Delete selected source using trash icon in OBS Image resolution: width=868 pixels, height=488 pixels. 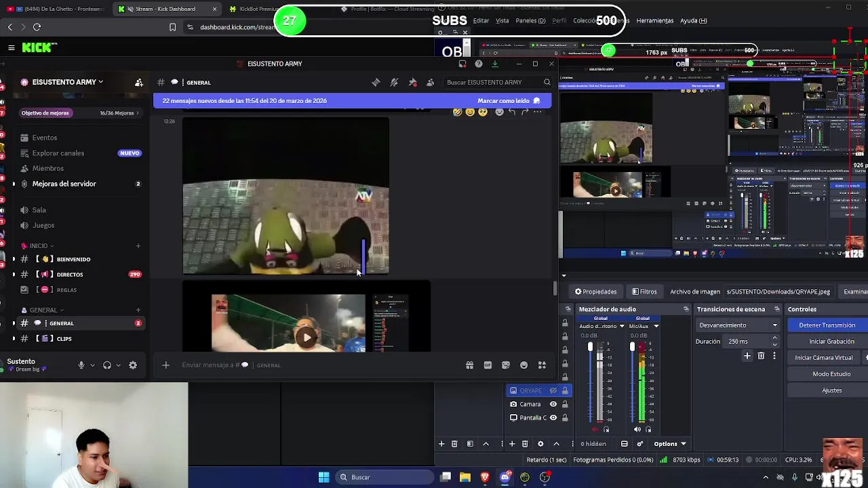pyautogui.click(x=525, y=444)
